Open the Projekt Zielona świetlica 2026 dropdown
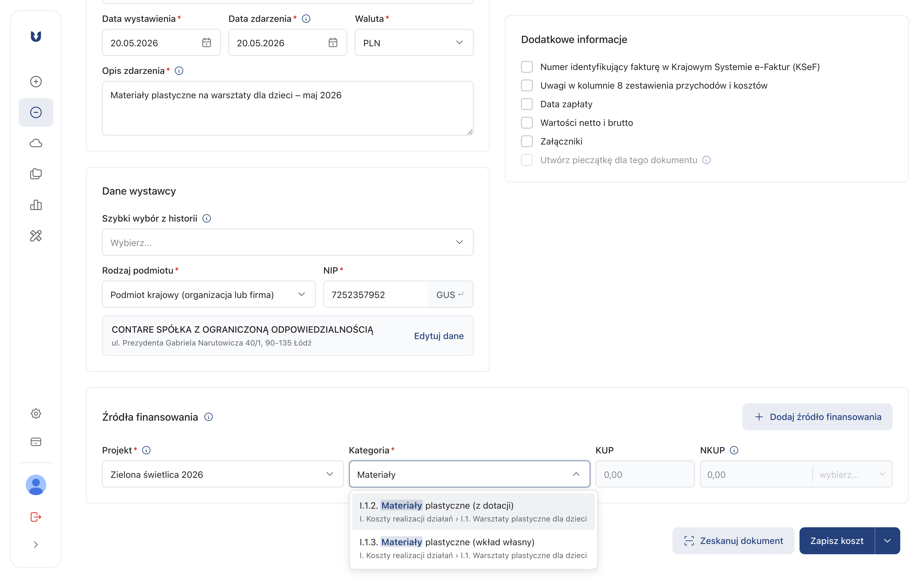924x578 pixels. click(x=223, y=474)
